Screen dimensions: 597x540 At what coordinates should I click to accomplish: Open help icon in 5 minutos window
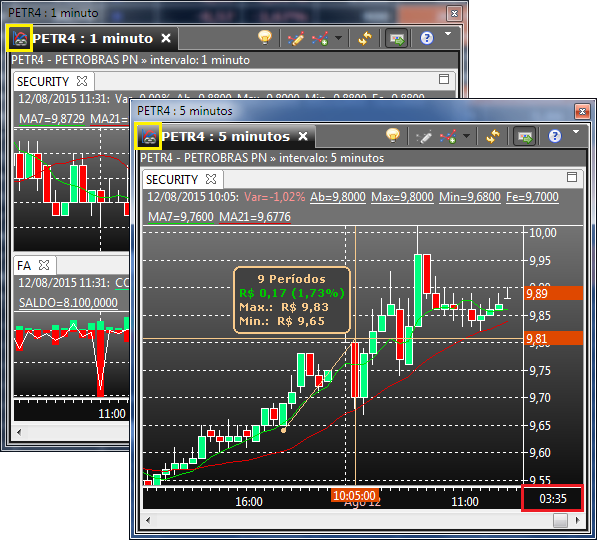[554, 136]
